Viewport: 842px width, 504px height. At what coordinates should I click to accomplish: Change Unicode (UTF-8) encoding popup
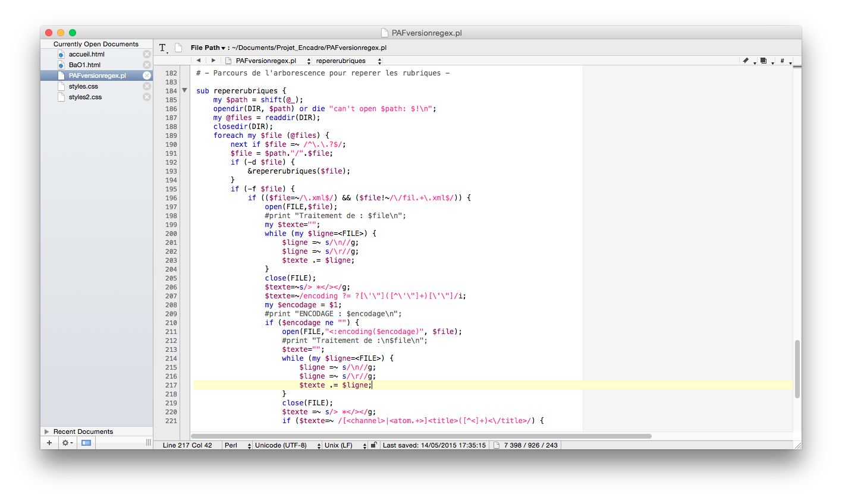pos(288,445)
